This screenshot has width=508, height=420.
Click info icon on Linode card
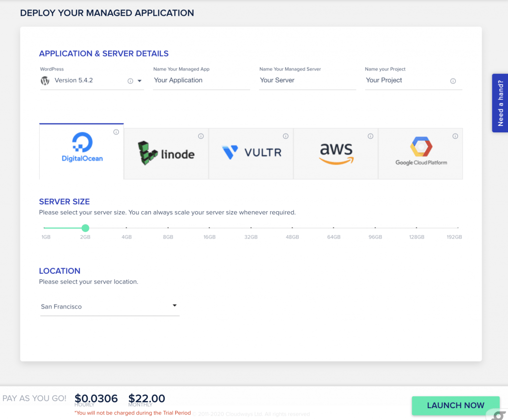point(201,136)
